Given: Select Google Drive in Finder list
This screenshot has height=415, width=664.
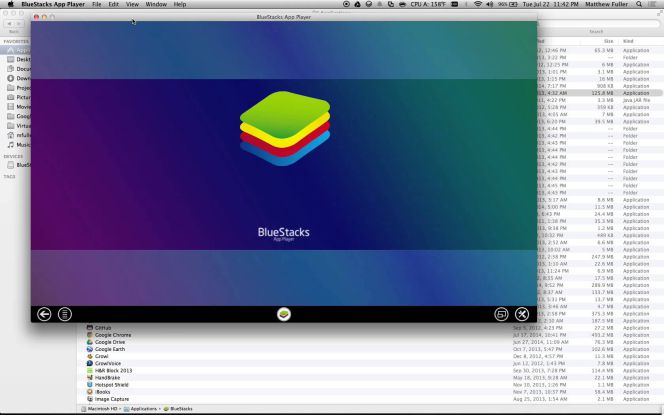Looking at the screenshot, I should (110, 342).
